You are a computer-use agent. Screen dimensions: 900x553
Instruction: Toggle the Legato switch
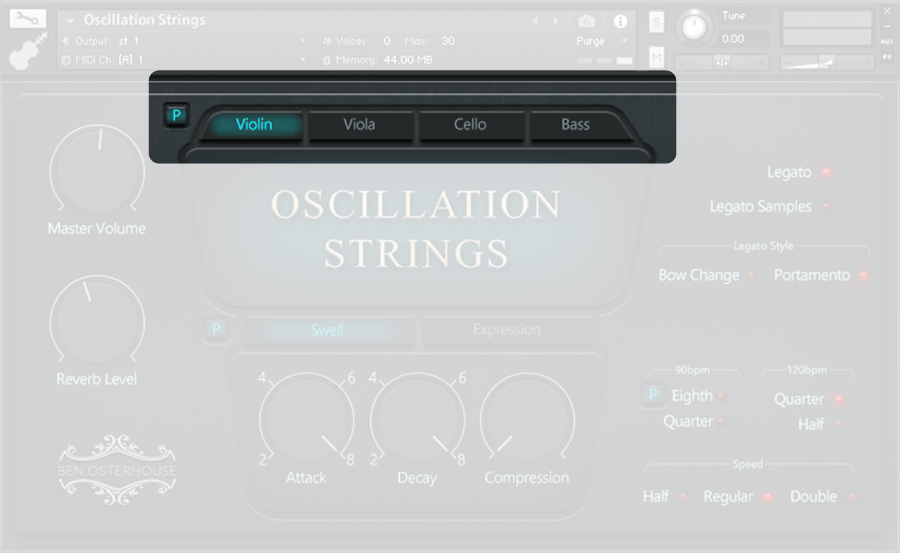827,172
